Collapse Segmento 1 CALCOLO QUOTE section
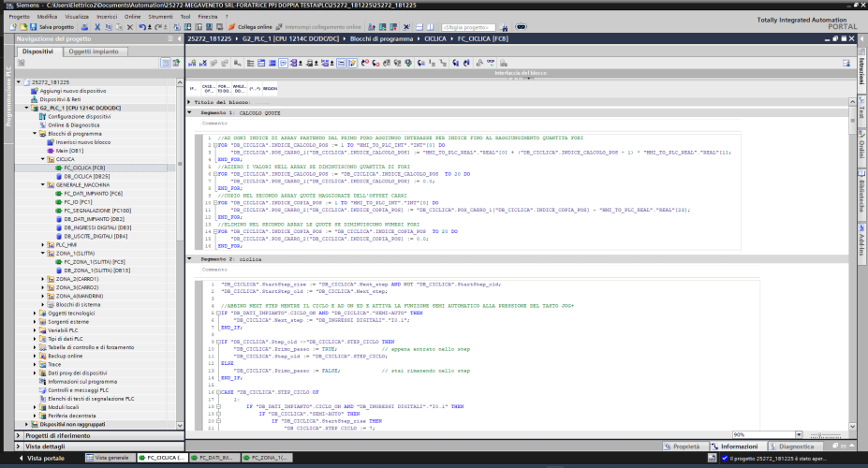This screenshot has width=868, height=468. [191, 112]
